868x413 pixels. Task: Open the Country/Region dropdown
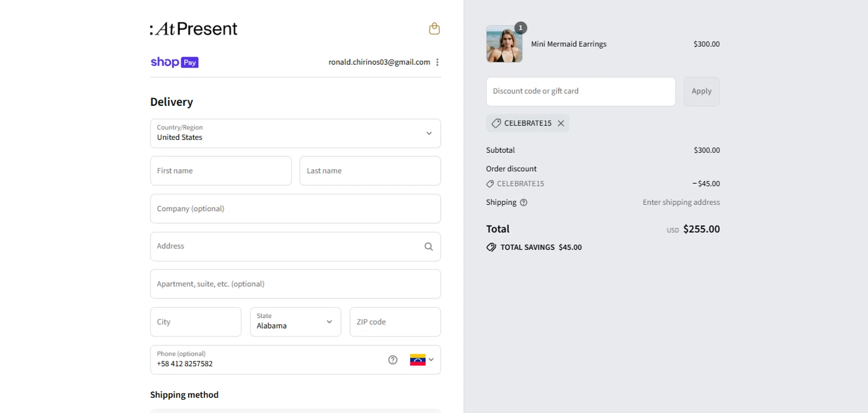(x=295, y=134)
